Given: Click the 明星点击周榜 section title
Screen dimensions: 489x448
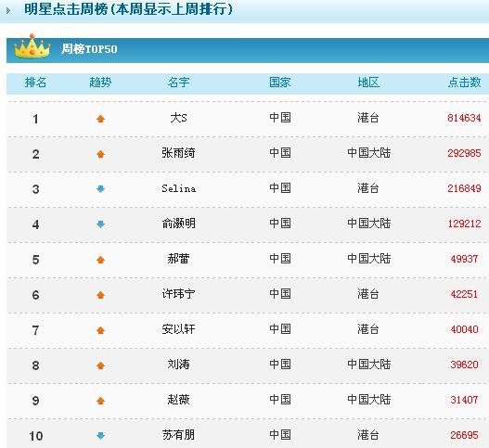Looking at the screenshot, I should pyautogui.click(x=128, y=8).
